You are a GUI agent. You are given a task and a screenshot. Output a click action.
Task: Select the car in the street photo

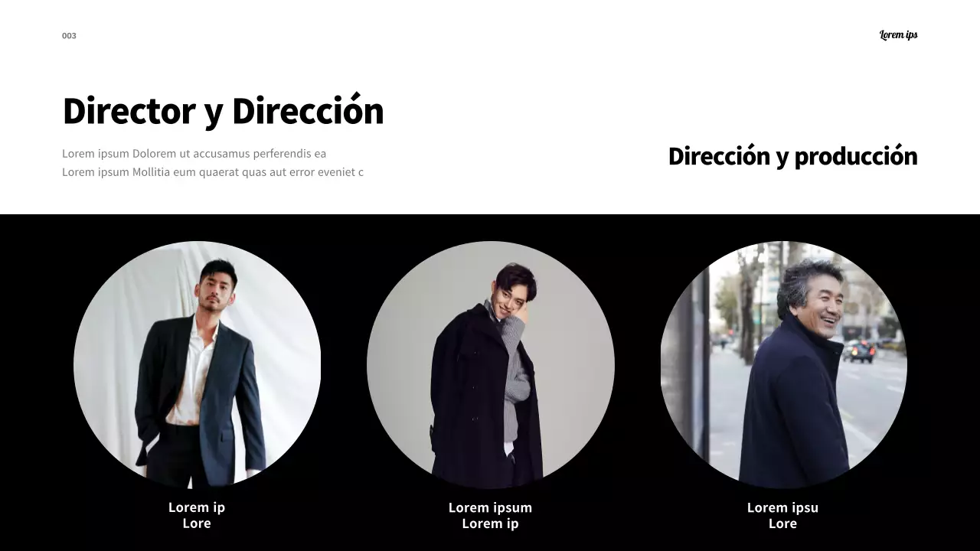[x=858, y=351]
